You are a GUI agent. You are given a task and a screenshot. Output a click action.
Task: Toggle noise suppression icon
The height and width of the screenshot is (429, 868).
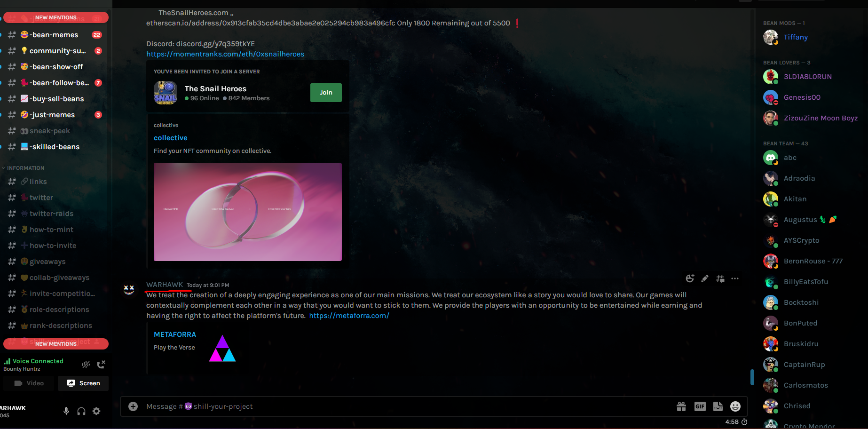(x=86, y=365)
